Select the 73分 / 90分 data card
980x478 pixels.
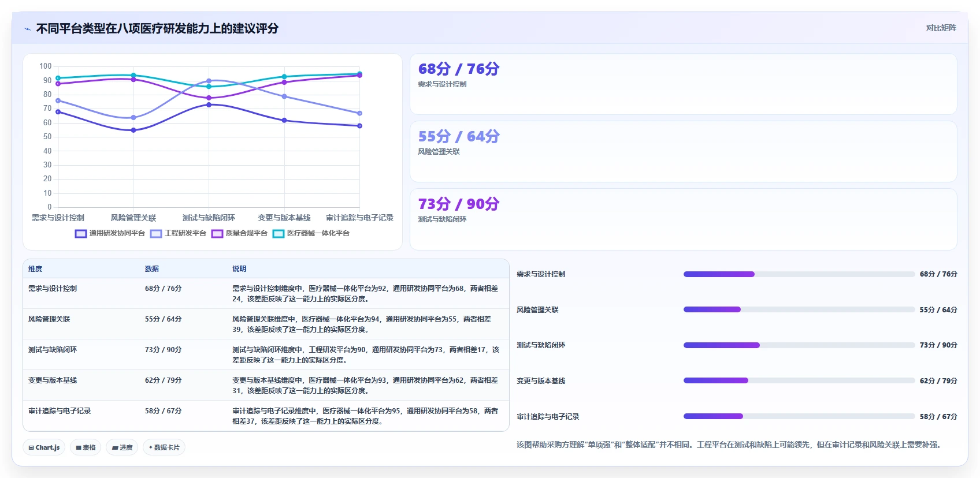click(x=684, y=219)
